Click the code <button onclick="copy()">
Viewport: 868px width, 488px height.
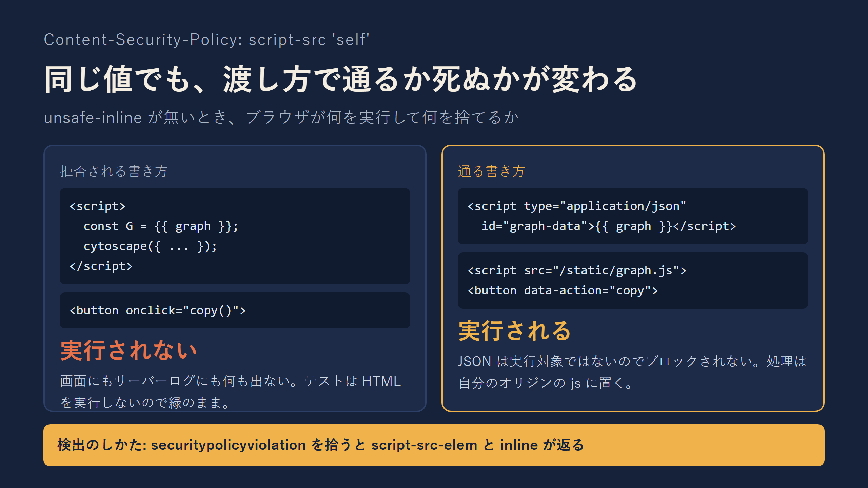(158, 310)
